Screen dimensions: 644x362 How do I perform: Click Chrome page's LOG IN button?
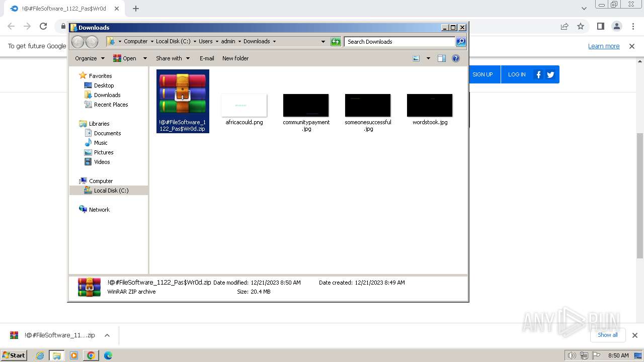(517, 74)
